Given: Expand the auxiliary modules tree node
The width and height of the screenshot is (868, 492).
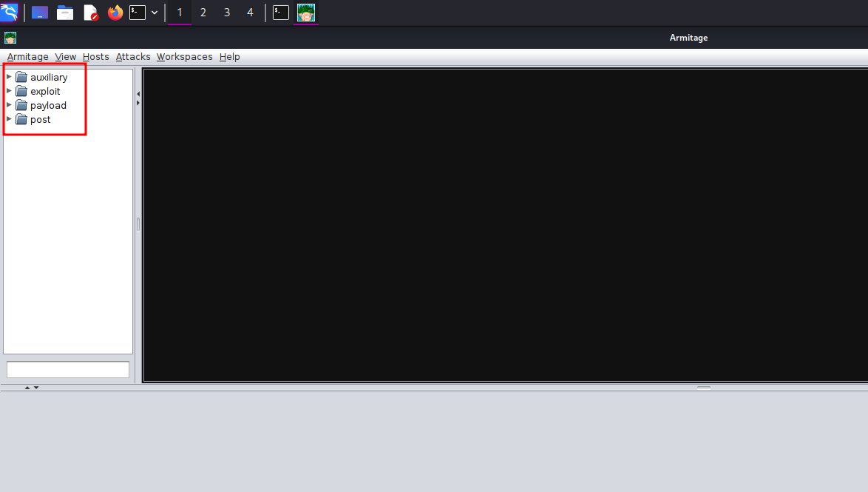Looking at the screenshot, I should [9, 76].
